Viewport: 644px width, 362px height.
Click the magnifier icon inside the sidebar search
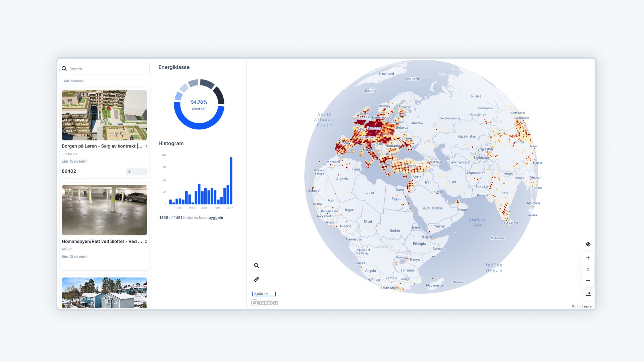click(64, 68)
